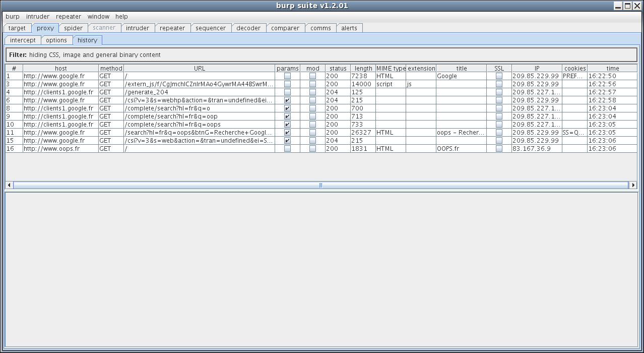Image resolution: width=644 pixels, height=353 pixels.
Task: Open the proxy intercept sub-tab
Action: pyautogui.click(x=23, y=40)
